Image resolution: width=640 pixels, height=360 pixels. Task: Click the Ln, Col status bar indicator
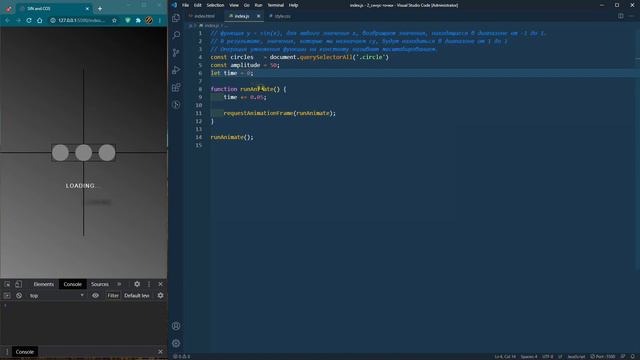pos(505,357)
